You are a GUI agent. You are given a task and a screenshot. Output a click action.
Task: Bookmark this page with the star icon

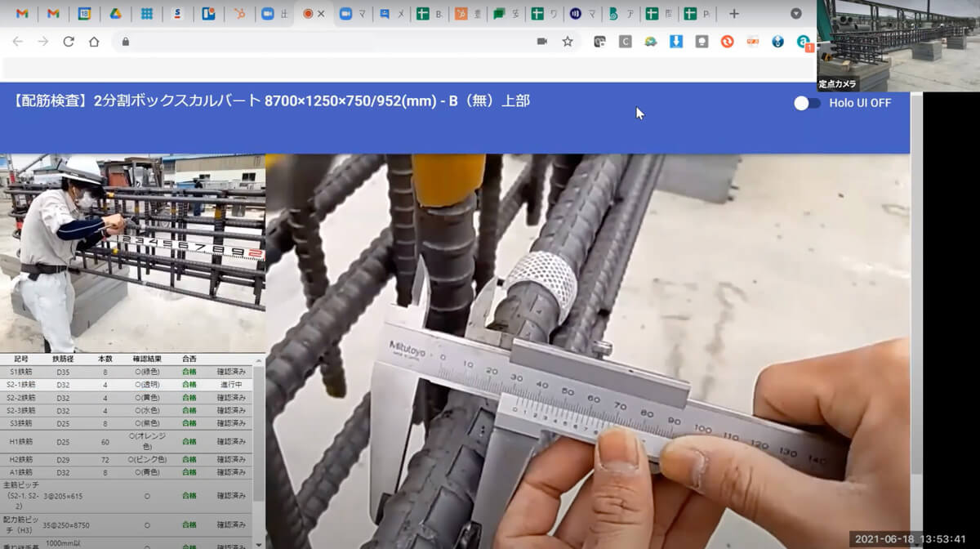[x=567, y=41]
